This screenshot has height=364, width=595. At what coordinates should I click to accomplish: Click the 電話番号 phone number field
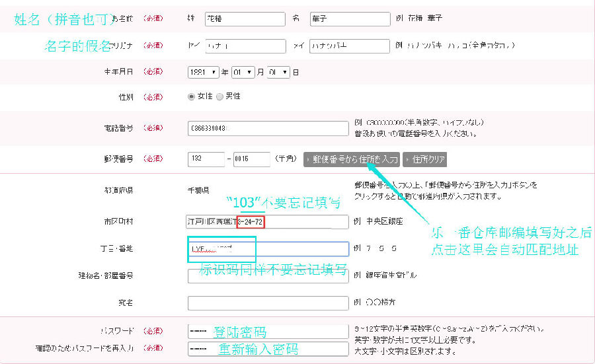coord(268,128)
